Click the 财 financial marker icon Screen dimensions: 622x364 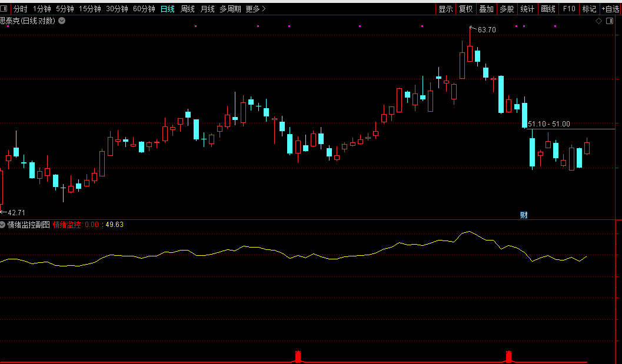coord(524,215)
